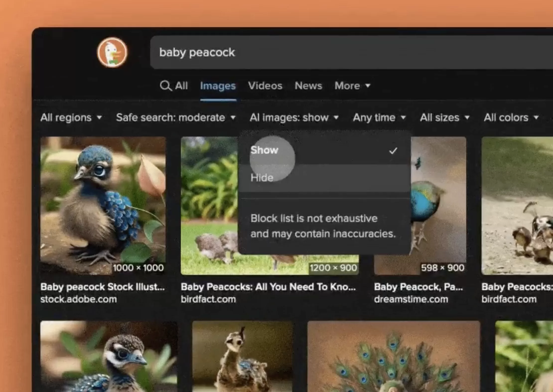Expand the More menu
The height and width of the screenshot is (392, 553).
[x=352, y=86]
